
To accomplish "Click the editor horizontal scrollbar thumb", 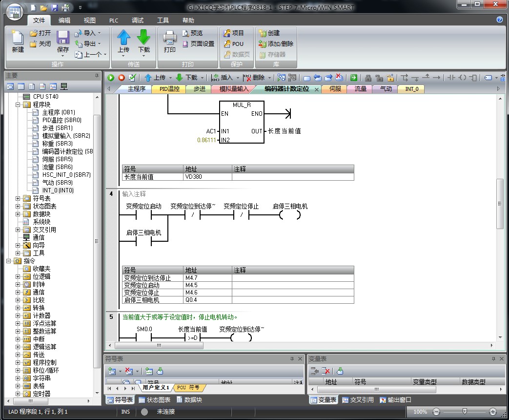I will click(159, 345).
